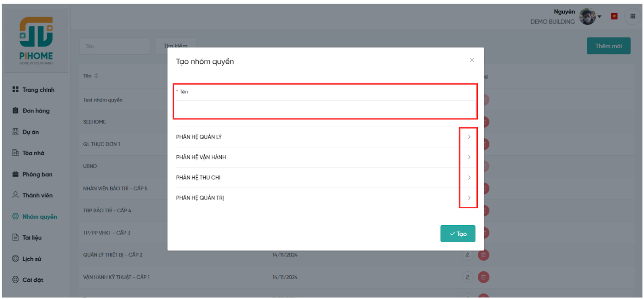
Task: Expand the PHÂN HỆ QUẢN TRỊ section
Action: pyautogui.click(x=469, y=198)
